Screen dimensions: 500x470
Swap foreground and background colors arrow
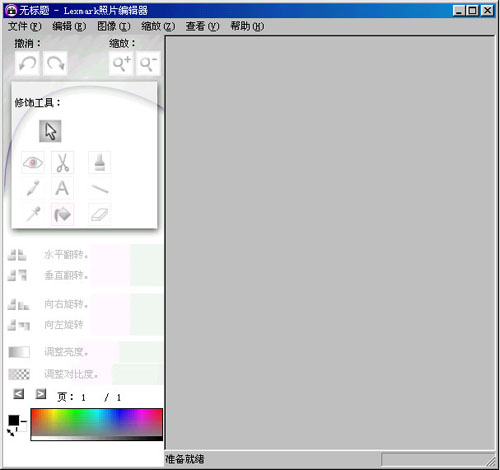[11, 433]
